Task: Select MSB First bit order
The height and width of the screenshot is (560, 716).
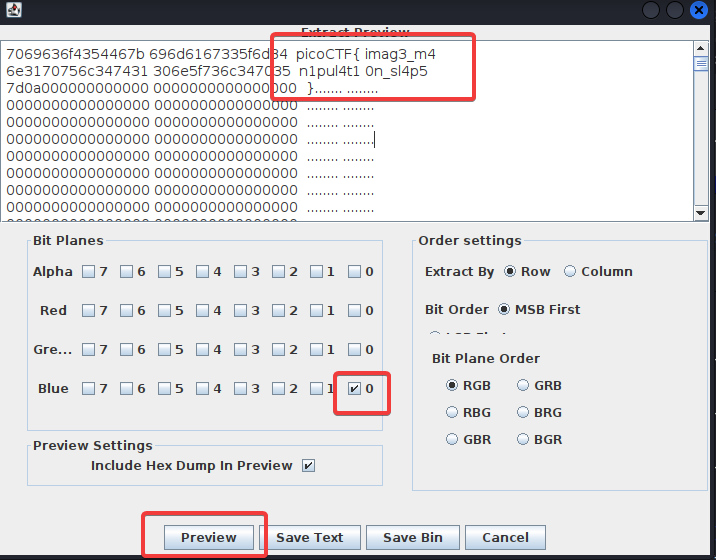Action: pos(504,310)
